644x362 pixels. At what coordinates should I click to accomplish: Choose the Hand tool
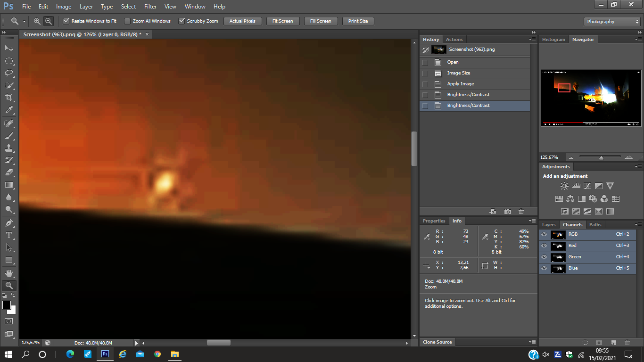pos(9,273)
